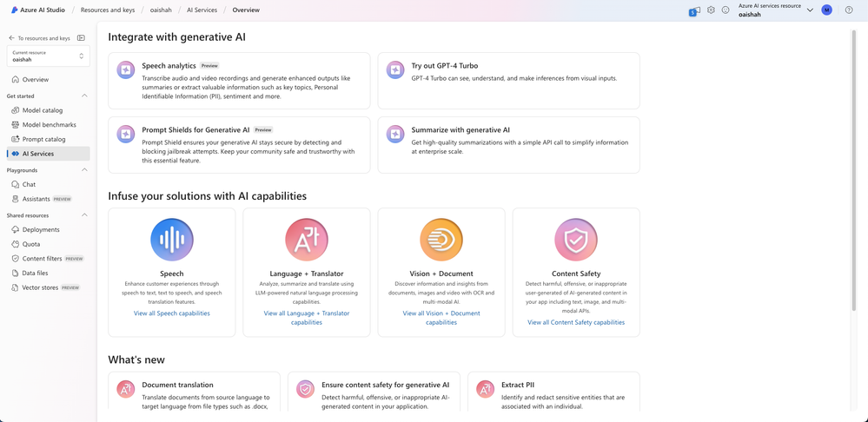The width and height of the screenshot is (868, 422).
Task: Click the Prompt Shields sparkle icon
Action: (126, 135)
